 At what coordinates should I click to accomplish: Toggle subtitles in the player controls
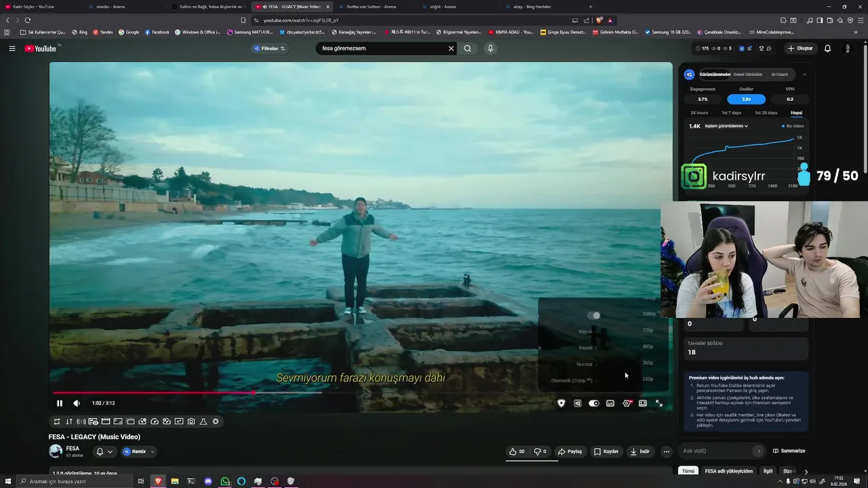(610, 403)
